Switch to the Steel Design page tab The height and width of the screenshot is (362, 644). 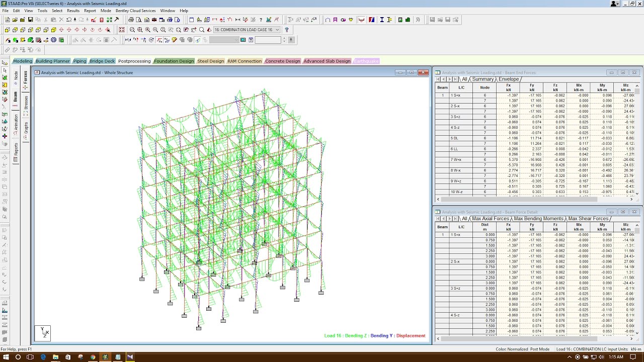click(x=210, y=61)
